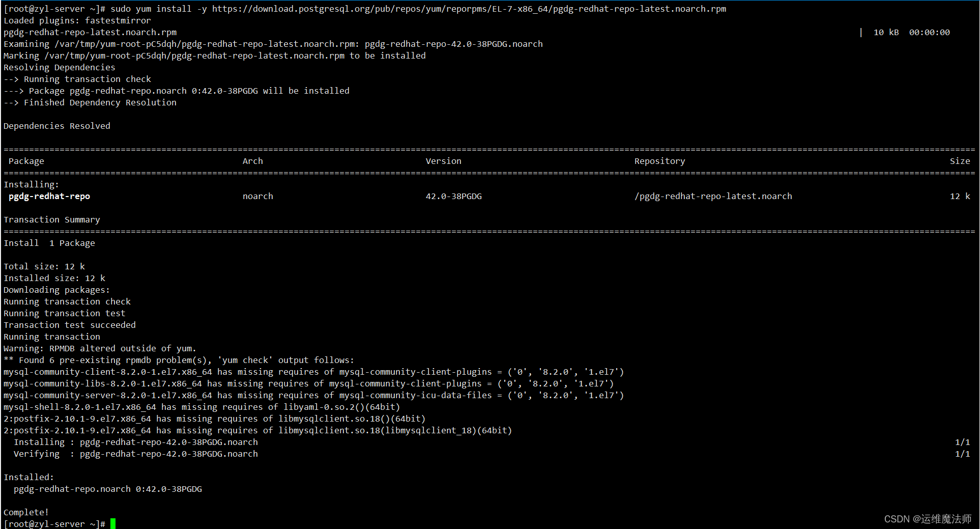Click the bold pgdg-redhat-repo package name
Screen dimensions: 980x529
[49, 196]
